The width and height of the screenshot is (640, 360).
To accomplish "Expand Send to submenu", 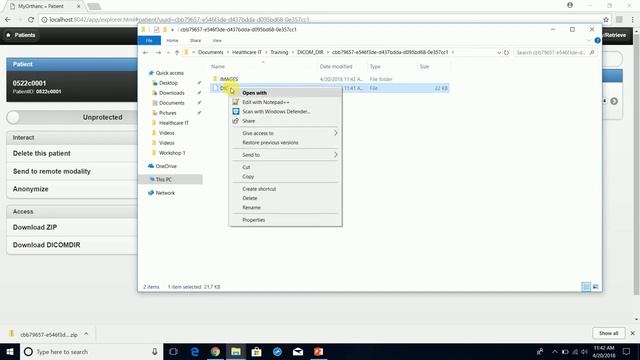I will 285,155.
